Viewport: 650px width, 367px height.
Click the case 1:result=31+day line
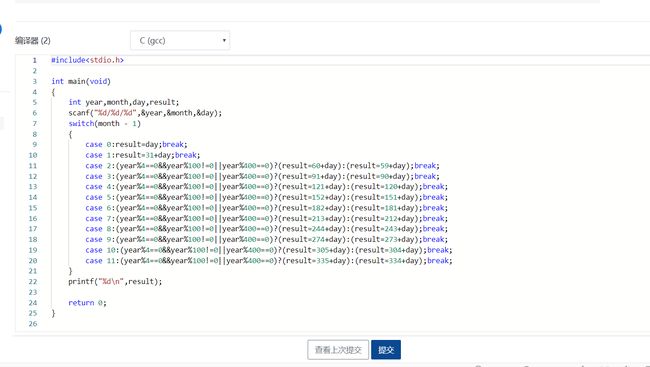[143, 155]
